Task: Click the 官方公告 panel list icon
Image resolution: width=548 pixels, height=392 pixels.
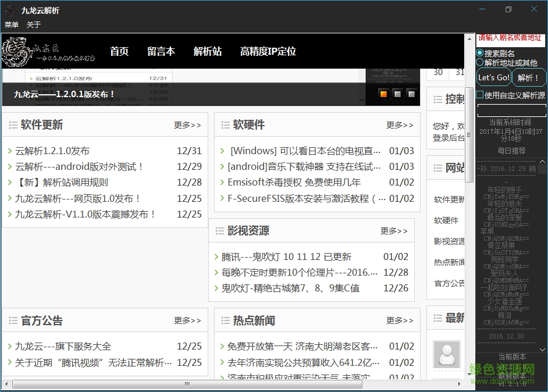Action: pos(13,319)
